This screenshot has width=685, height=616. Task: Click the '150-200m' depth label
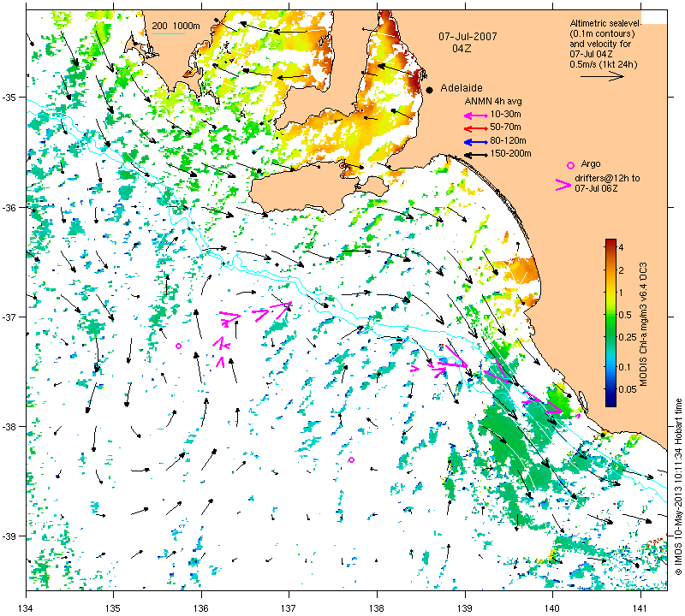510,154
